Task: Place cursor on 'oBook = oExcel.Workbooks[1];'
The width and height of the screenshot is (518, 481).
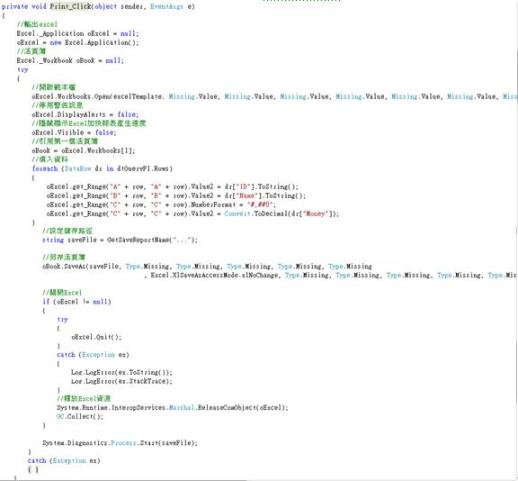Action: point(83,151)
